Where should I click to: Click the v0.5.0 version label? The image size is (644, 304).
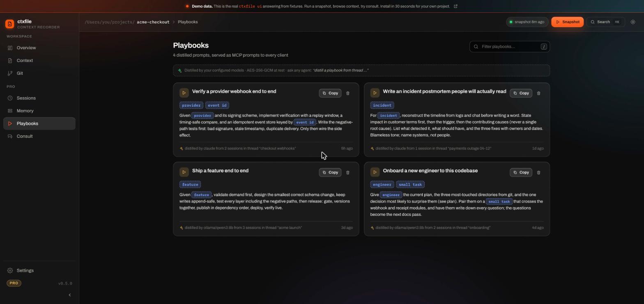(65, 283)
